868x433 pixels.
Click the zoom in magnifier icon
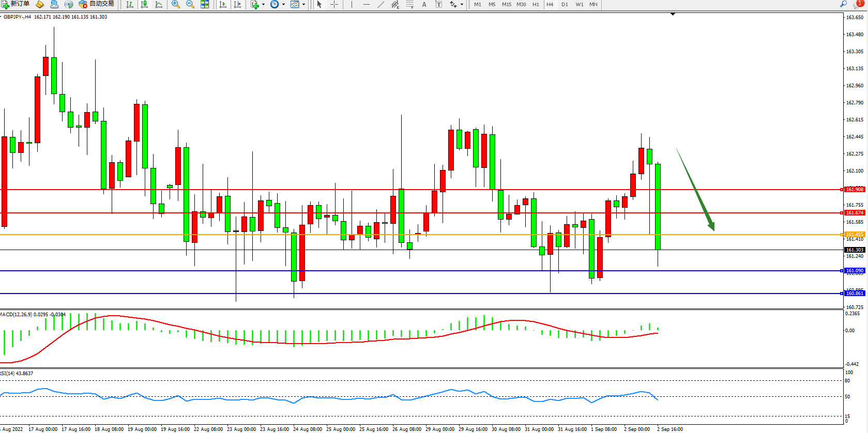tap(176, 4)
